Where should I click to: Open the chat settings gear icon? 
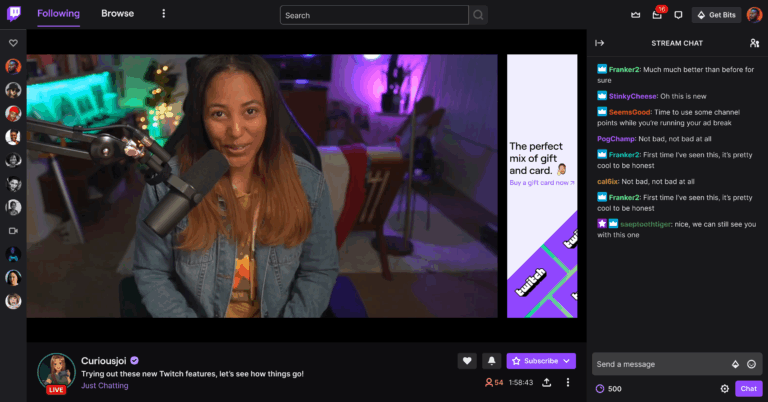click(x=725, y=389)
